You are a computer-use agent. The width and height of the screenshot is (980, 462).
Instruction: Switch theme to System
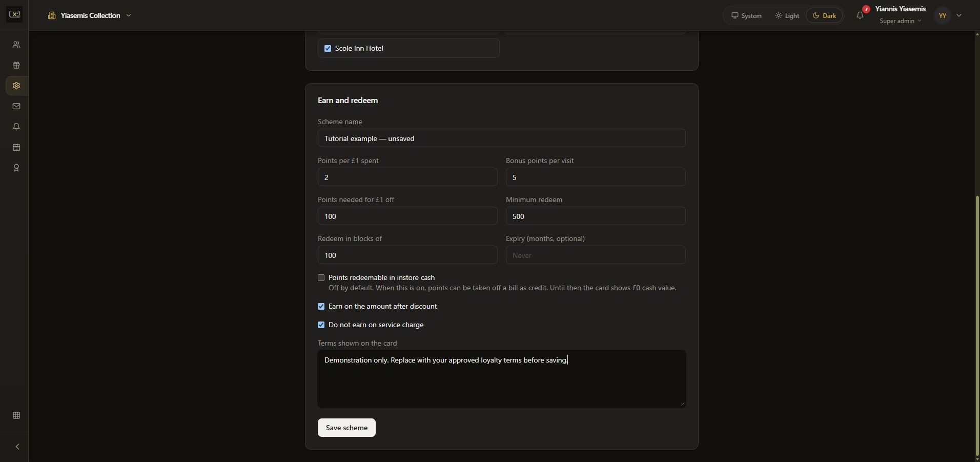[746, 15]
